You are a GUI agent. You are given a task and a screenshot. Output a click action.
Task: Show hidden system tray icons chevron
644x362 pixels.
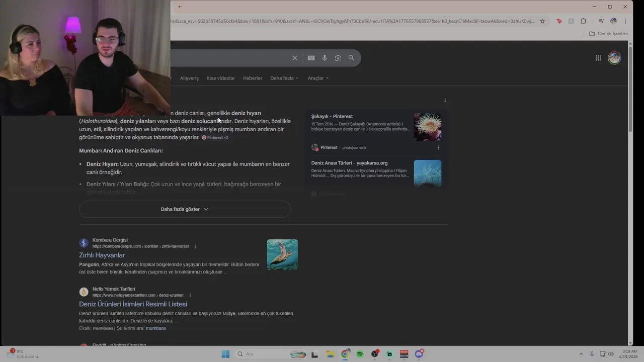[x=581, y=354]
